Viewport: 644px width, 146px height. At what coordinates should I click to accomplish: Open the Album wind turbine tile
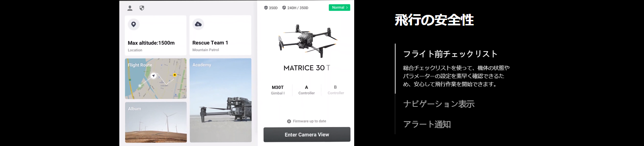coord(156,122)
